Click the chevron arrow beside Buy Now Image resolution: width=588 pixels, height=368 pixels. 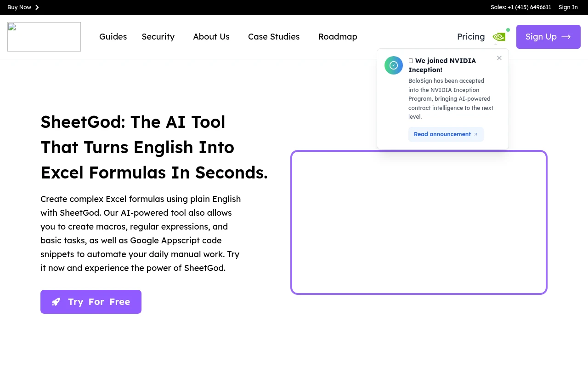(x=37, y=7)
